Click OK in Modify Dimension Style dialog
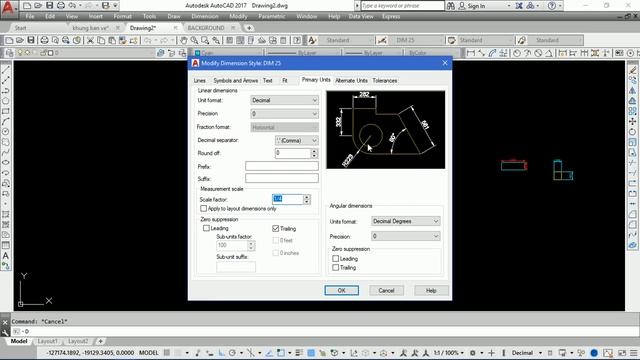 coord(342,290)
